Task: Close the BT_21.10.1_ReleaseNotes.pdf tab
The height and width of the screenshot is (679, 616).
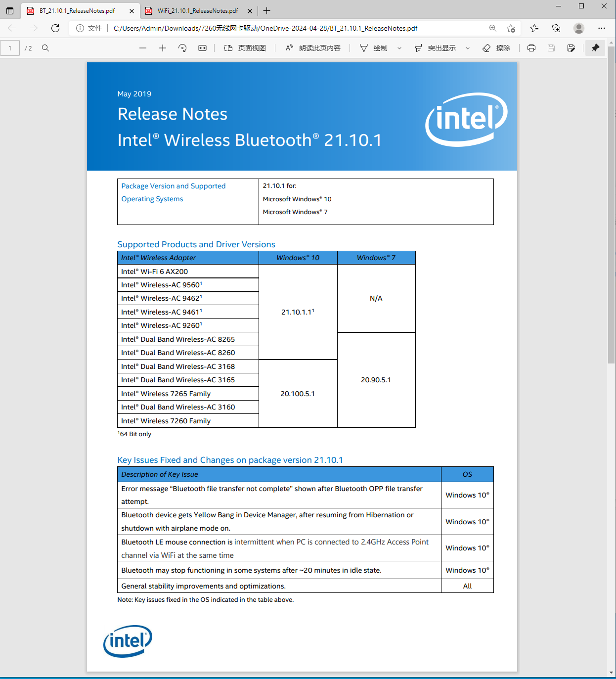Action: [x=132, y=11]
